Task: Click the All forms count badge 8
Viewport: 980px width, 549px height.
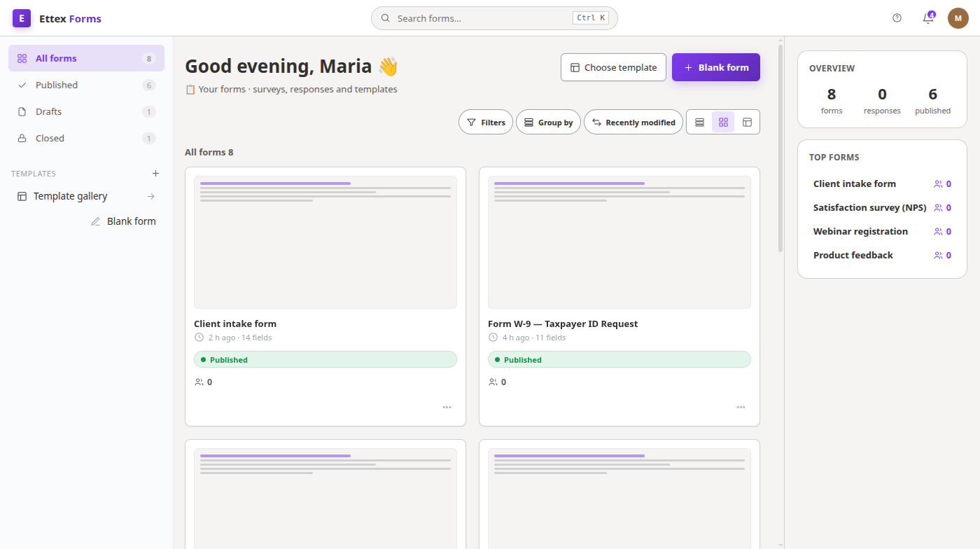Action: point(148,59)
